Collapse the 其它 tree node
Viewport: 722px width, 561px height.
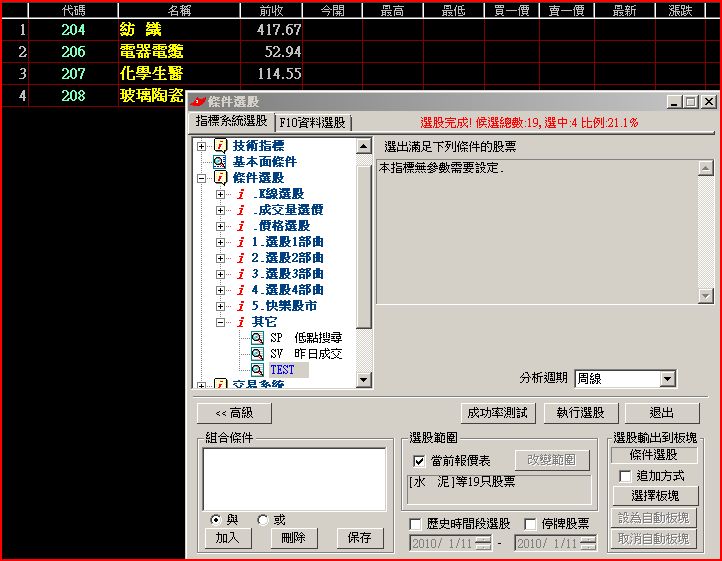coord(221,322)
